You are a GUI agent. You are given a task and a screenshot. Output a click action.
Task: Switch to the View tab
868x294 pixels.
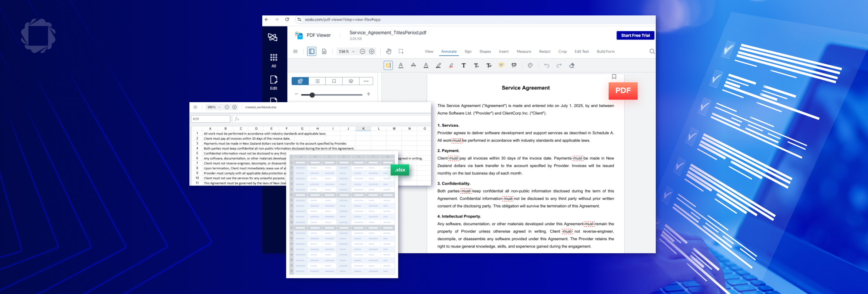click(x=429, y=51)
